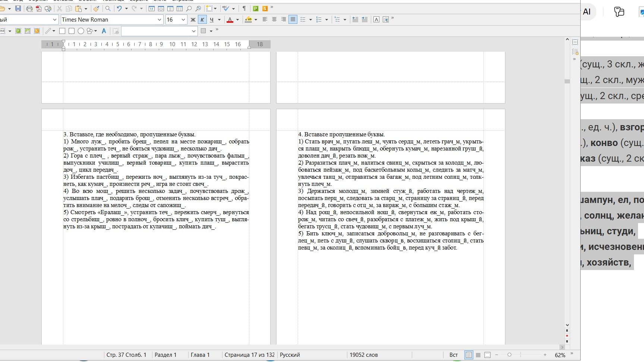Increase the paragraph indent
644x362 pixels.
pos(364,20)
